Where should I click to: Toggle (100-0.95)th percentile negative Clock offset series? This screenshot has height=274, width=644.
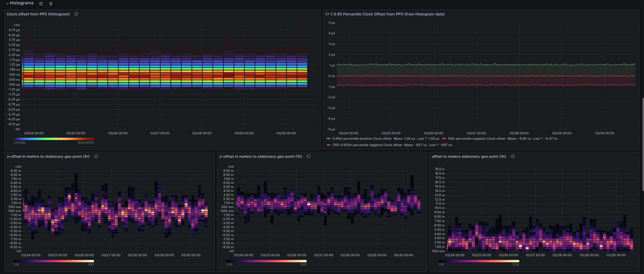point(367,145)
